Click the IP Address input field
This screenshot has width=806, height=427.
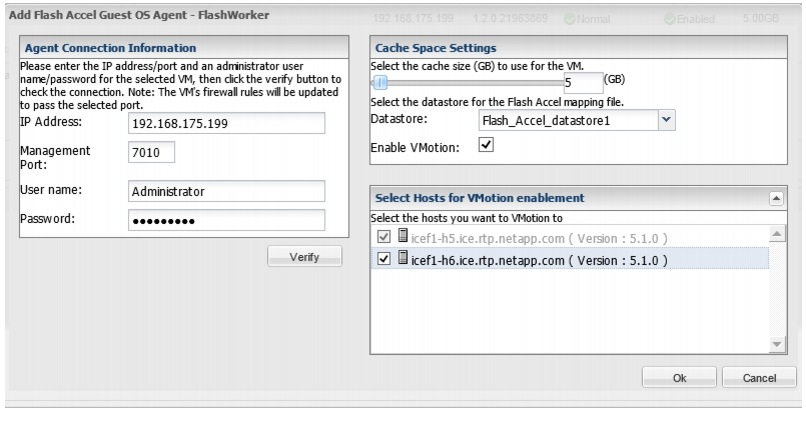click(228, 123)
